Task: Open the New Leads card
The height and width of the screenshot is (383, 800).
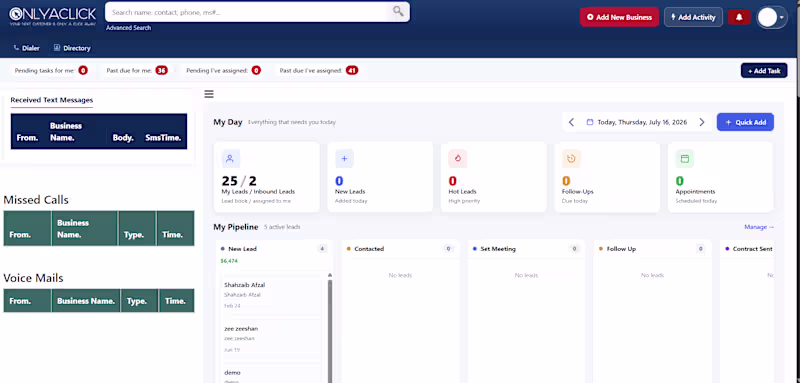Action: pos(380,177)
